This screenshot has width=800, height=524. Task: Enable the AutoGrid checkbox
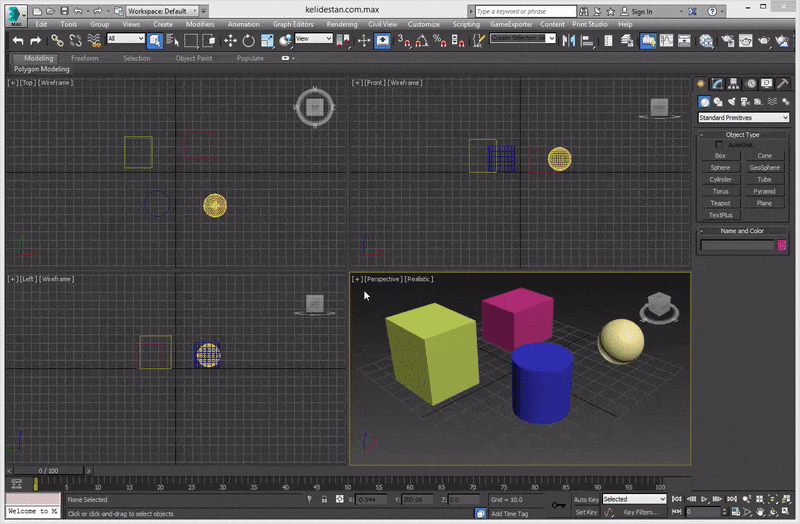coord(719,145)
